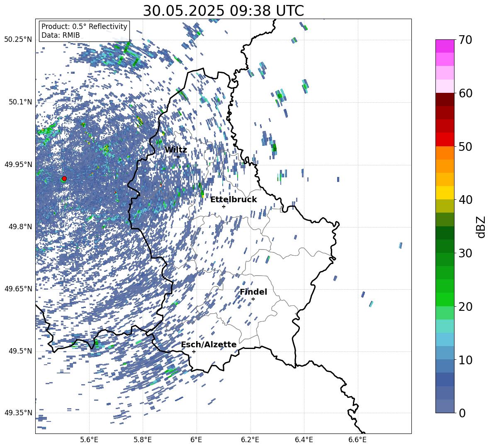Click the 49.95°N latitude label
Screen dimensions: 491x448
click(x=18, y=164)
